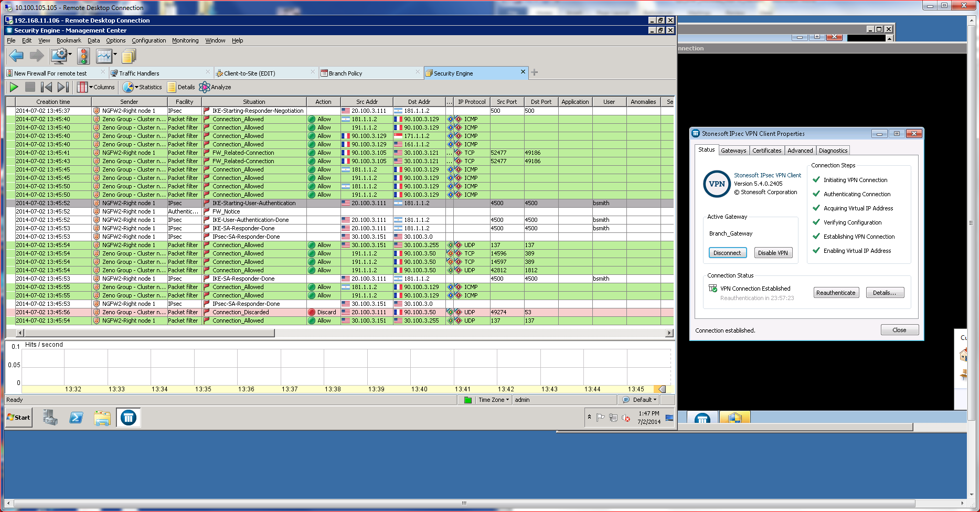Open the Bookmark menu

tap(69, 40)
